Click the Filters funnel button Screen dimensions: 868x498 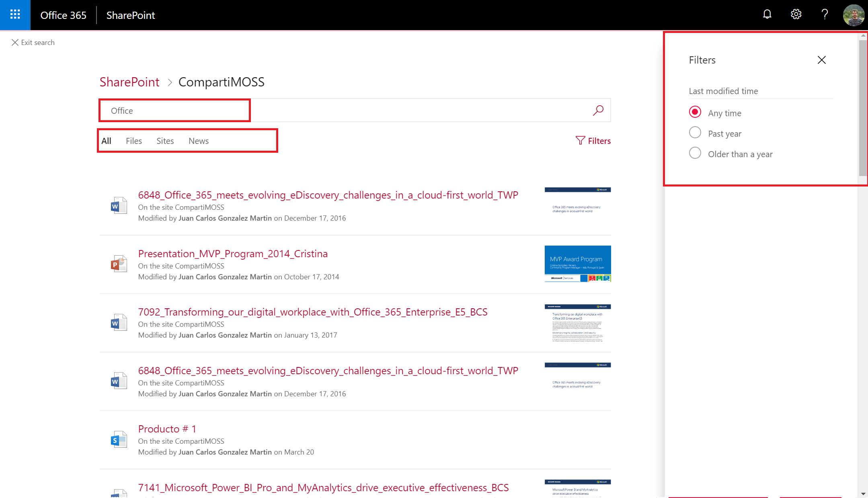click(593, 141)
